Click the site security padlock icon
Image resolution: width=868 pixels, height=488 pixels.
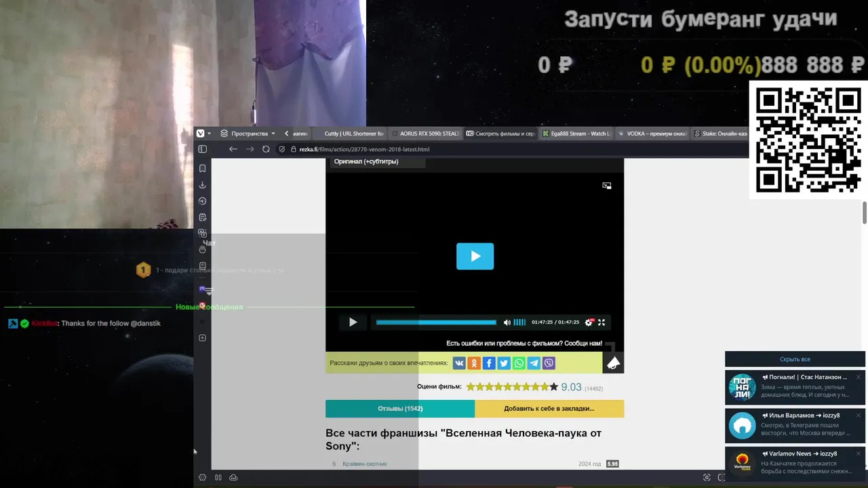point(294,149)
